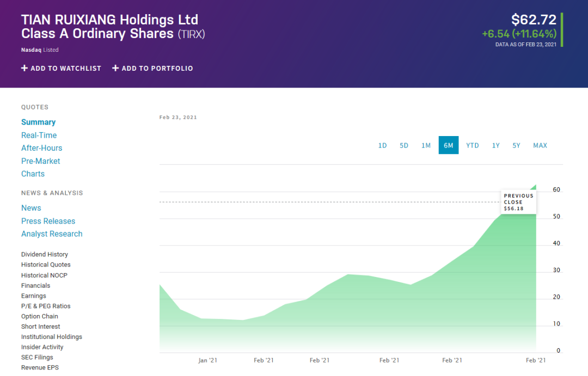Open the Charts link
588x376 pixels.
[x=33, y=174]
